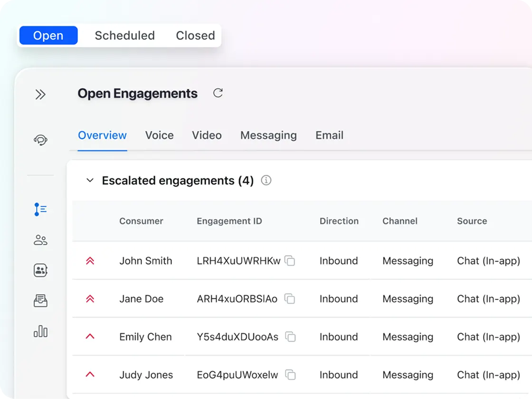This screenshot has height=399, width=532.
Task: Open the inbox tray icon in sidebar
Action: 40,301
